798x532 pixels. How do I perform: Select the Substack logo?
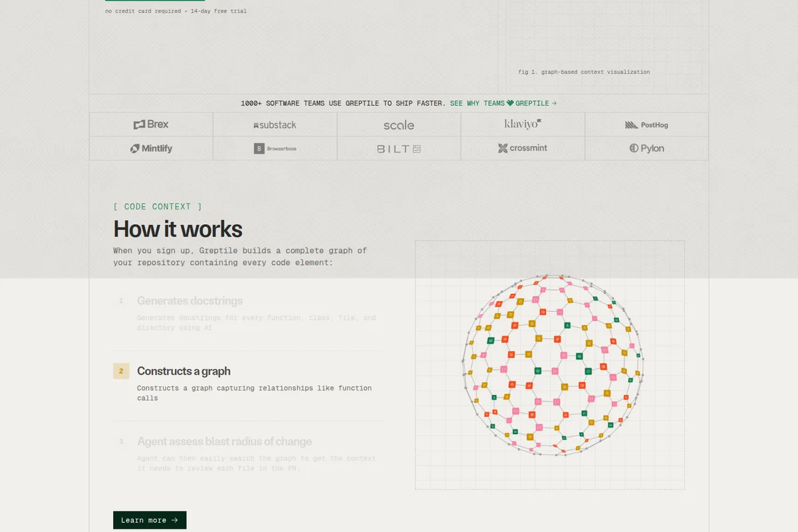[256, 125]
